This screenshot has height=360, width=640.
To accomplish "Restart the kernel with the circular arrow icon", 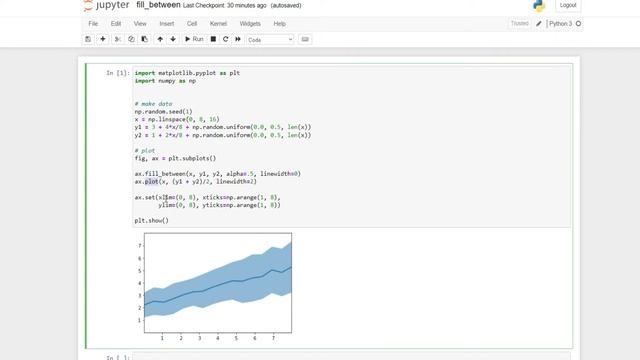I will pyautogui.click(x=225, y=39).
